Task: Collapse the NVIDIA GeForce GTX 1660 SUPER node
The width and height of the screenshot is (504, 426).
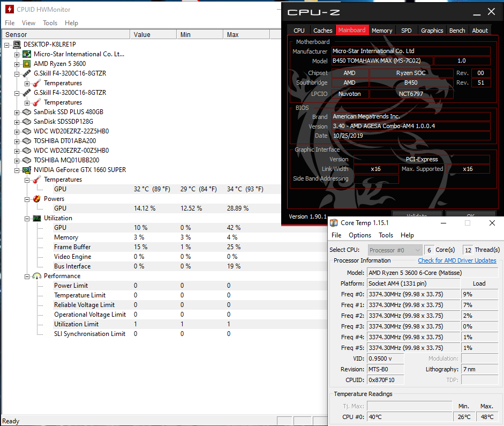Action: click(17, 170)
